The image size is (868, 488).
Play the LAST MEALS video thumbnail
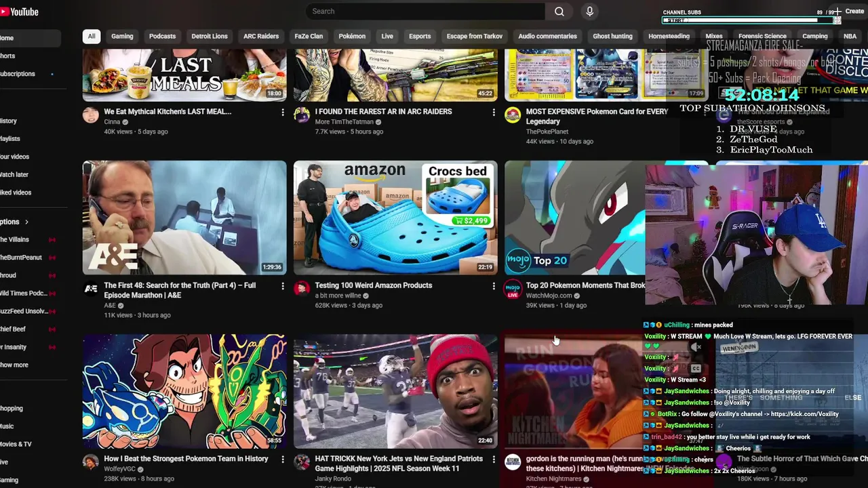click(184, 75)
